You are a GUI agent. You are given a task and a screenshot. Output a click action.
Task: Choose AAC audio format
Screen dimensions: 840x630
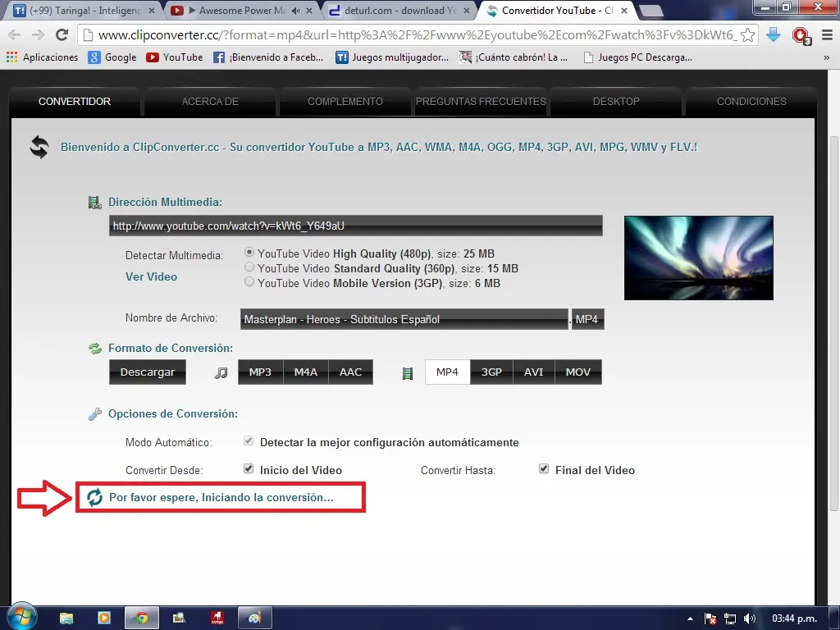pyautogui.click(x=350, y=372)
